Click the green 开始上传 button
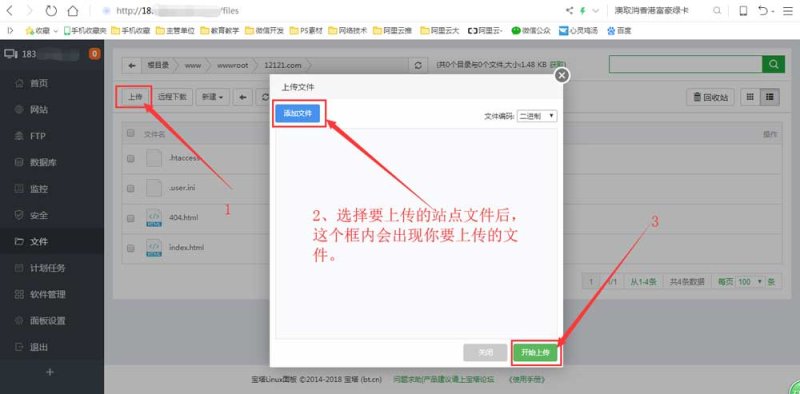Screen dimensions: 800x394 (535, 353)
